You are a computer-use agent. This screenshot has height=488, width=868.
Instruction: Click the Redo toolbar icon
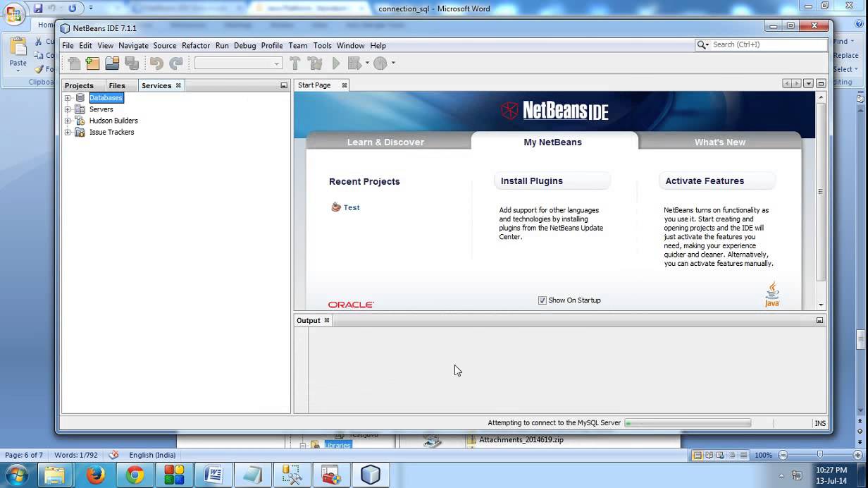176,63
